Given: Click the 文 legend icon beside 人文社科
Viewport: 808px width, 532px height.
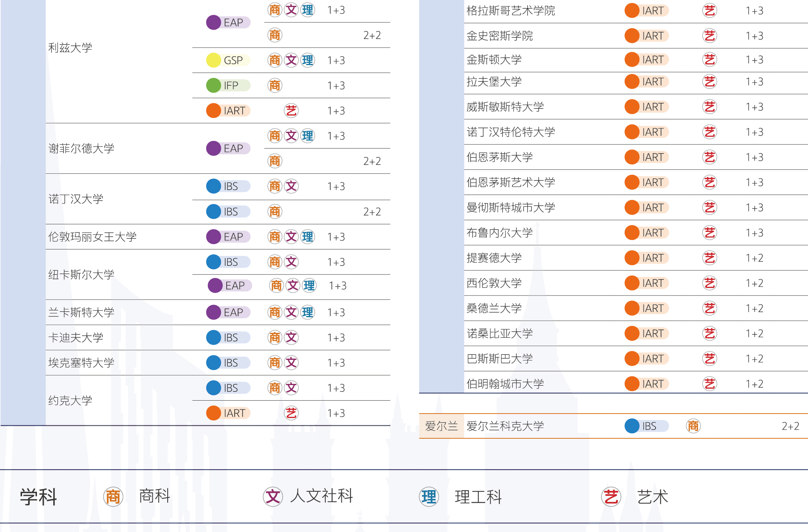Looking at the screenshot, I should pos(273,497).
